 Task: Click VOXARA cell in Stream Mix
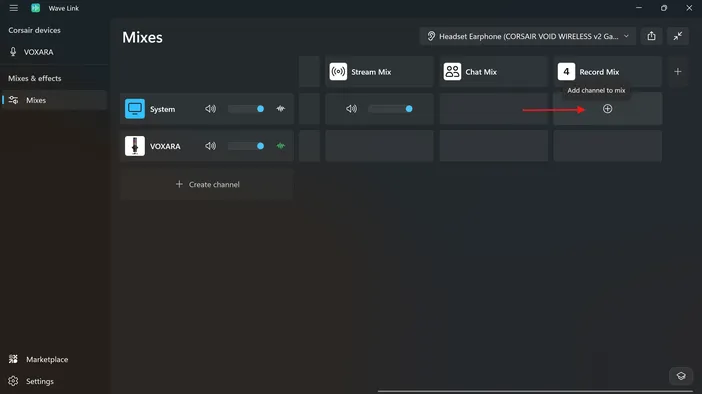click(379, 146)
